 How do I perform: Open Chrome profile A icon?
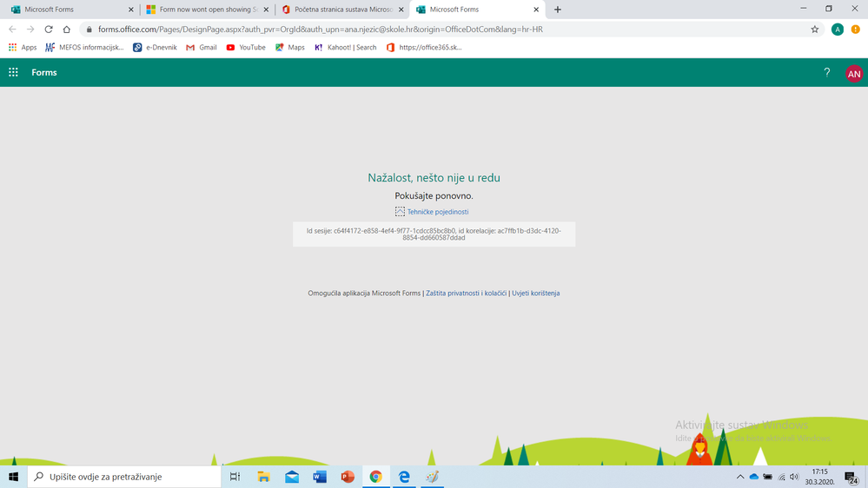coord(838,30)
